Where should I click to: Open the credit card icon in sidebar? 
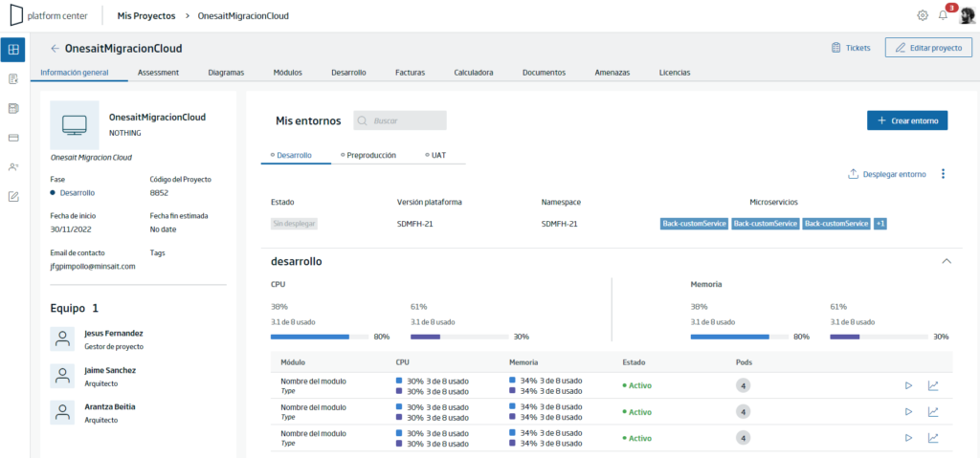pos(13,138)
